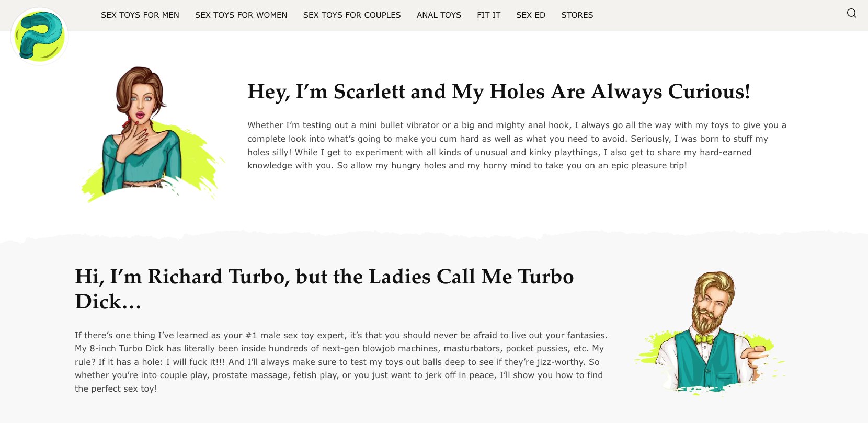Viewport: 868px width, 423px height.
Task: Click the "Hey, I'm Scarlett" heading
Action: tap(499, 92)
